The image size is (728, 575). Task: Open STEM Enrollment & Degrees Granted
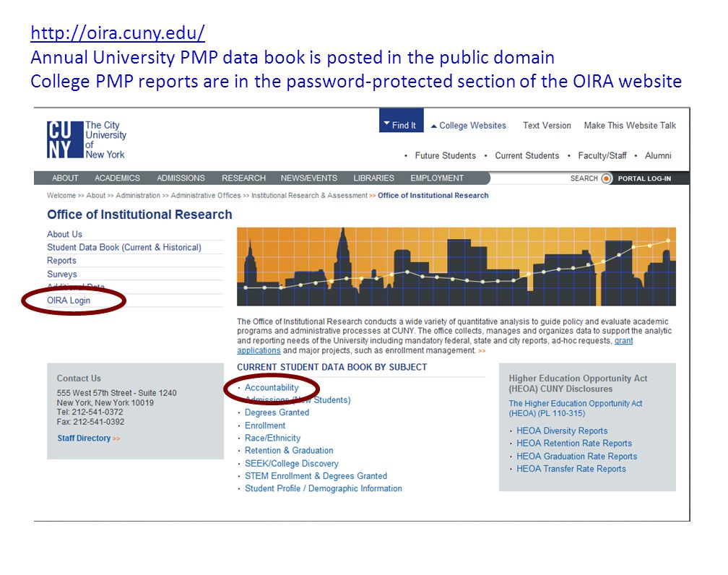(316, 476)
